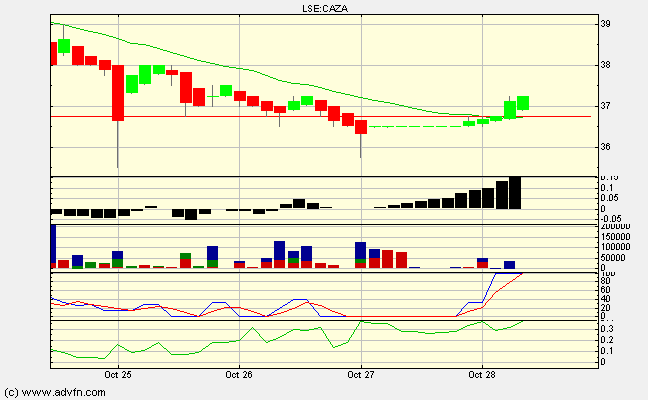Viewport: 648px width, 400px height.
Task: Click the (c) www.advfn.com copyright text
Action: pos(55,393)
